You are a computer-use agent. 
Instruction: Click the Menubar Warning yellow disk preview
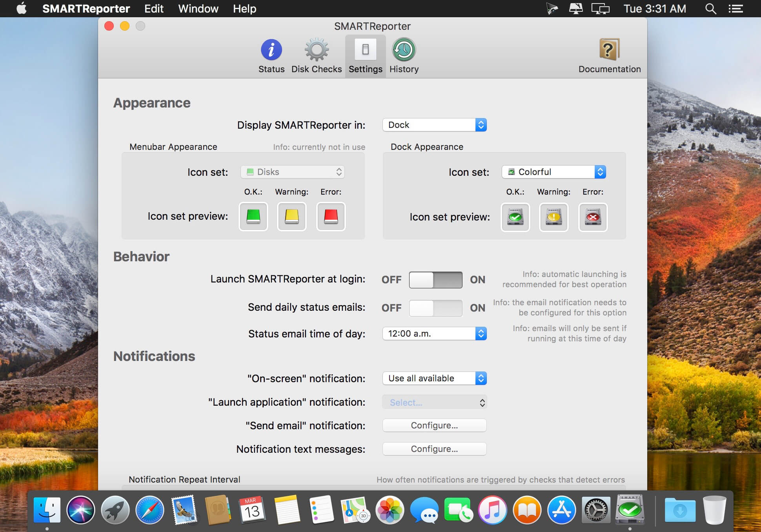click(292, 217)
